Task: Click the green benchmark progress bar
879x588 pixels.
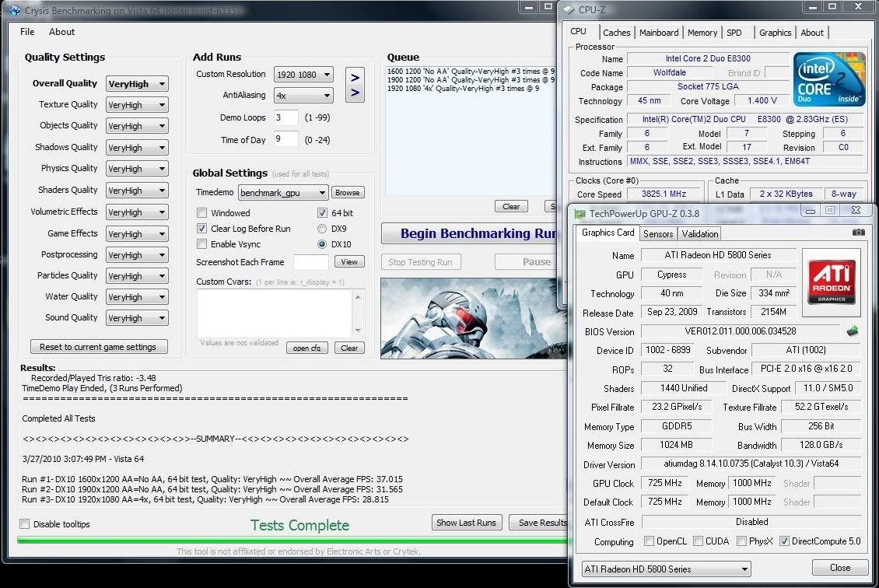Action: [x=293, y=540]
